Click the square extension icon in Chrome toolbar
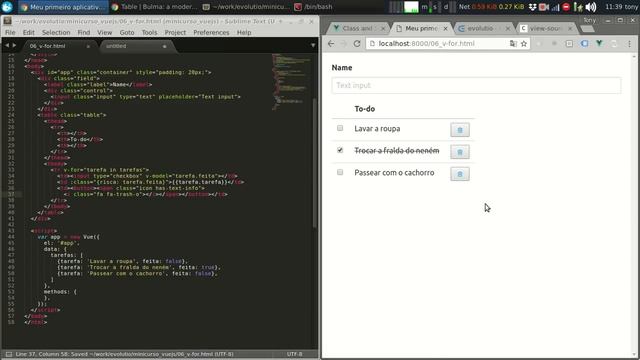The height and width of the screenshot is (360, 640). (x=569, y=44)
